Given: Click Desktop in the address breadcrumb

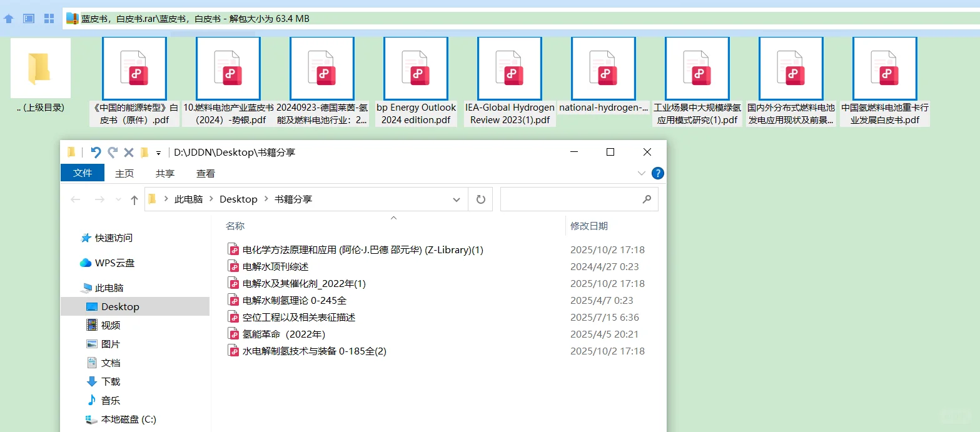Looking at the screenshot, I should (x=238, y=199).
